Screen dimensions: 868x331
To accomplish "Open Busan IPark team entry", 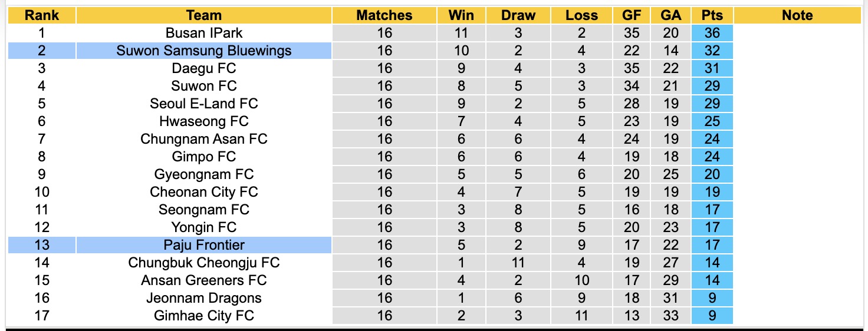I will coord(204,33).
